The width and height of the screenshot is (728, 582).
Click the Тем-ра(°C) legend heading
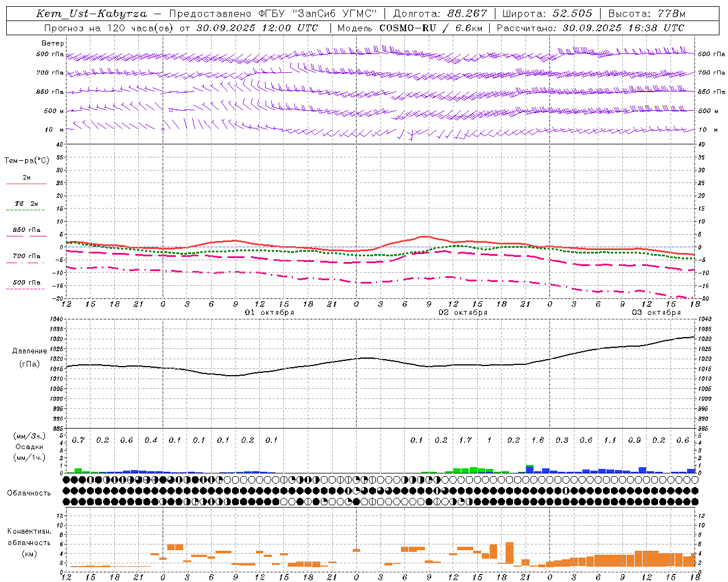pos(27,161)
